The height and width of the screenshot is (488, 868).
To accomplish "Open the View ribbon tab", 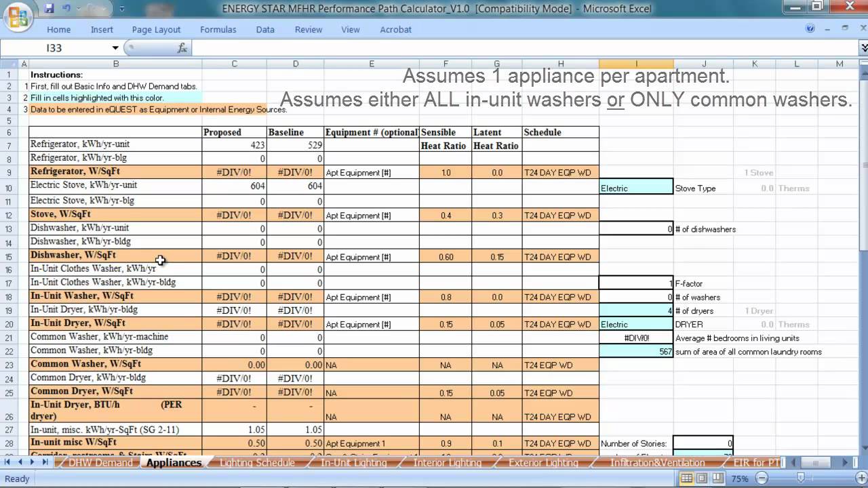I will 351,29.
